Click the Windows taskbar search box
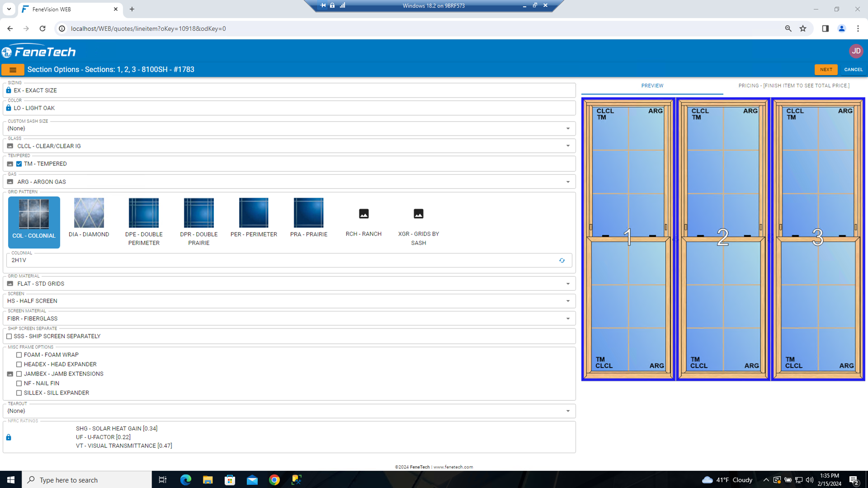Screen dimensions: 868x488 point(87,480)
